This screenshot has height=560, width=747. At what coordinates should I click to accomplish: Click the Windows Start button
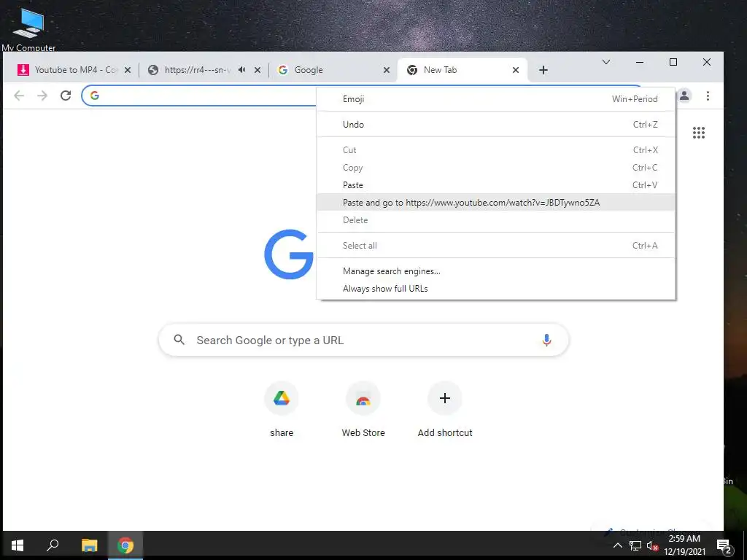tap(18, 545)
